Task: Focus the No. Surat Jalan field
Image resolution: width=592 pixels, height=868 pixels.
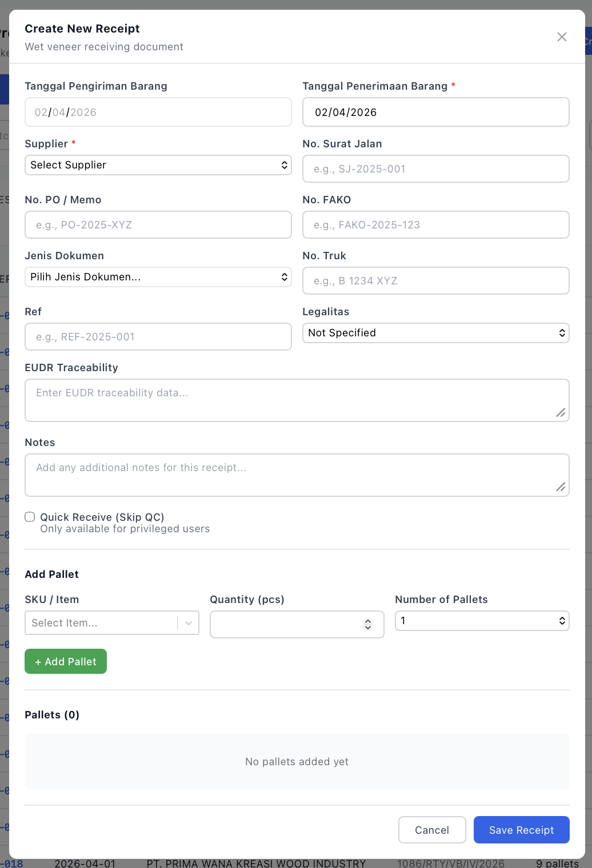Action: click(x=435, y=169)
